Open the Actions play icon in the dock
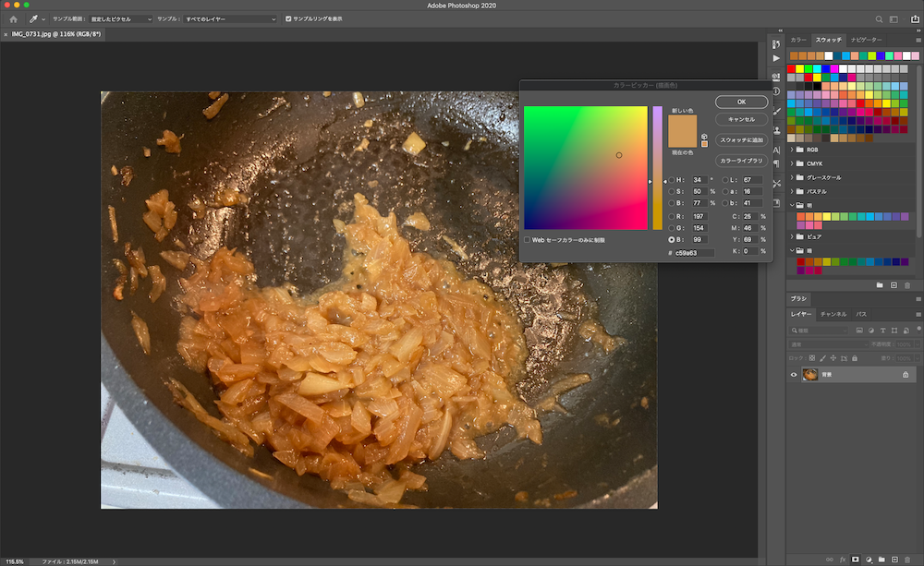 [x=776, y=58]
